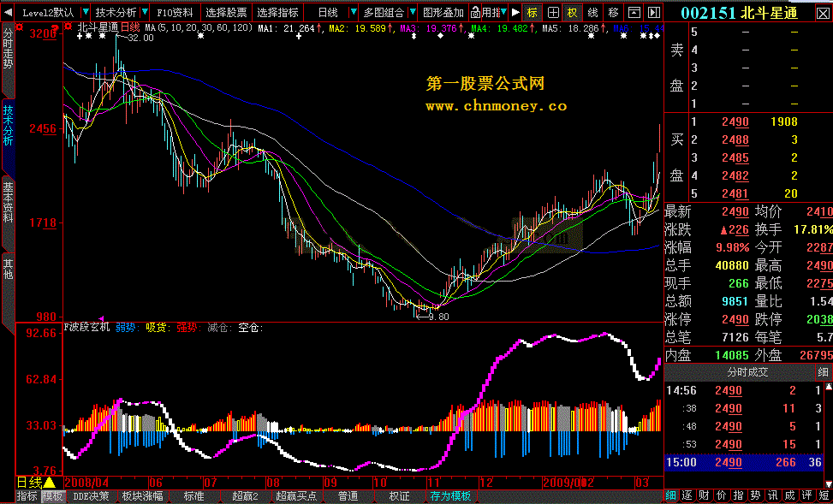
Task: Select the 超赢买点 template tab
Action: point(296,496)
